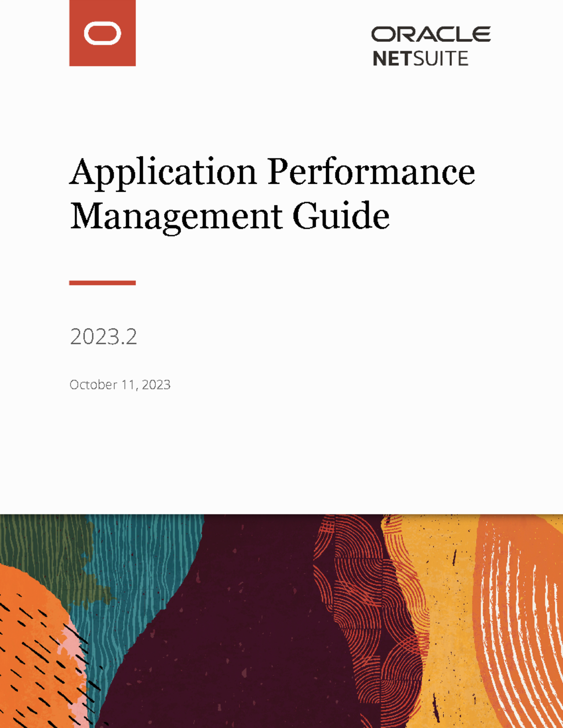Screen dimensions: 563x728
Task: Click the red horizontal accent bar
Action: coord(103,282)
